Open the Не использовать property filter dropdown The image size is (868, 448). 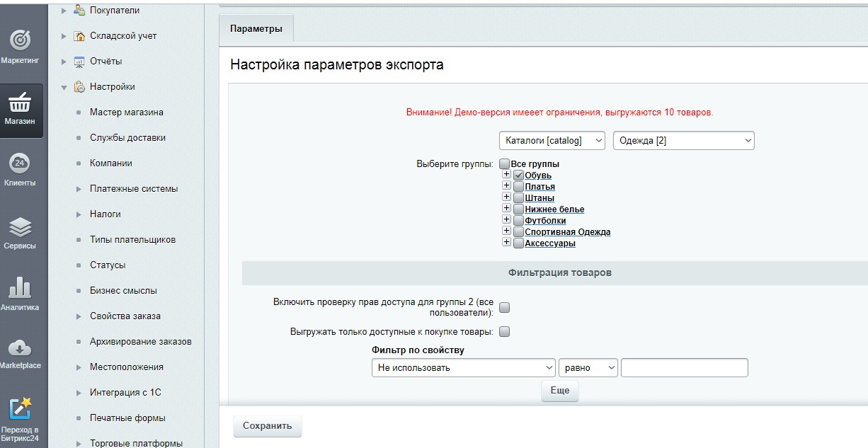[463, 367]
